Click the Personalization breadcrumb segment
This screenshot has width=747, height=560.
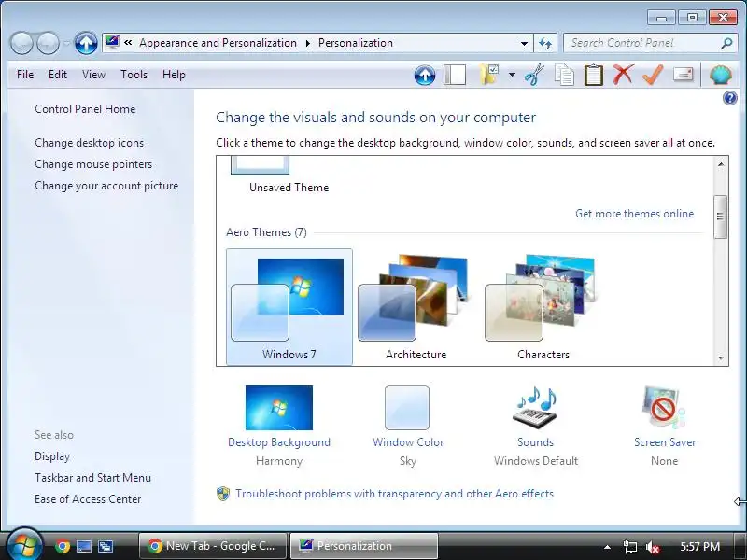click(356, 43)
